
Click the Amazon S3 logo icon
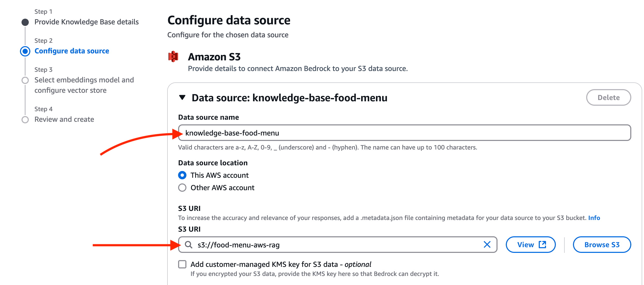coord(173,56)
